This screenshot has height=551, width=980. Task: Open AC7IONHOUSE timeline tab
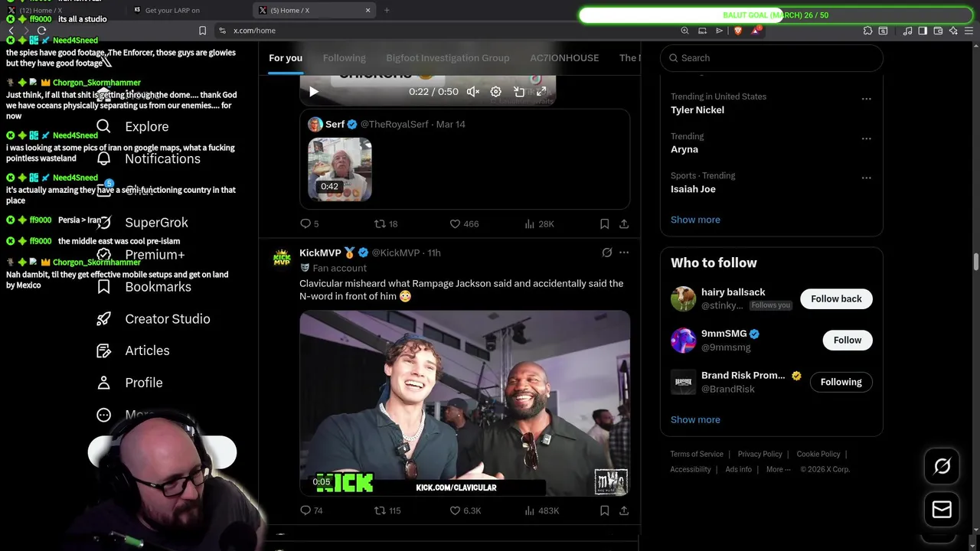(564, 58)
